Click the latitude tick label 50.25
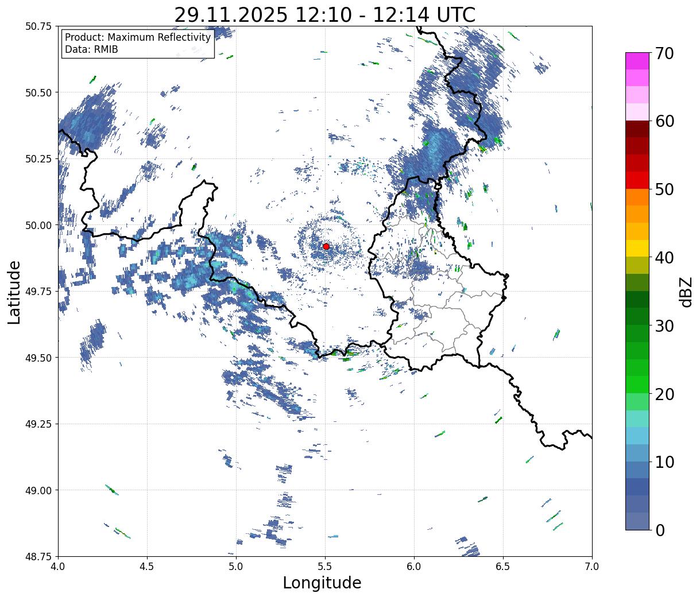700x597 pixels. (38, 159)
